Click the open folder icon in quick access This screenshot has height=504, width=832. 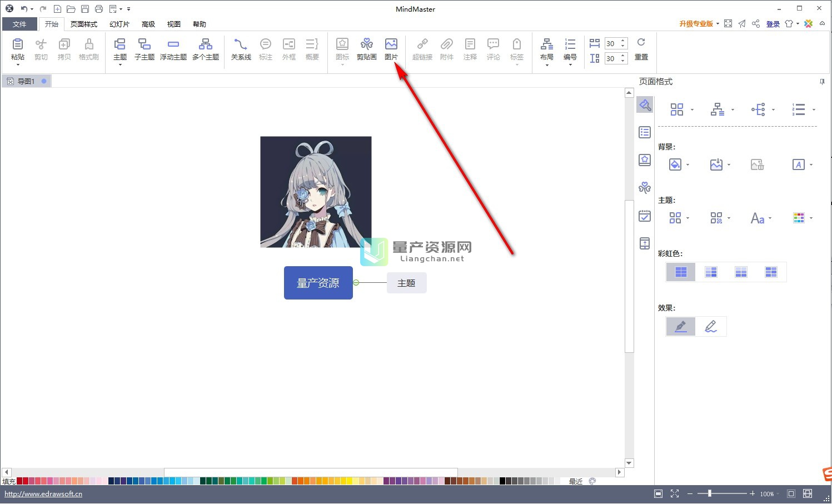[71, 9]
